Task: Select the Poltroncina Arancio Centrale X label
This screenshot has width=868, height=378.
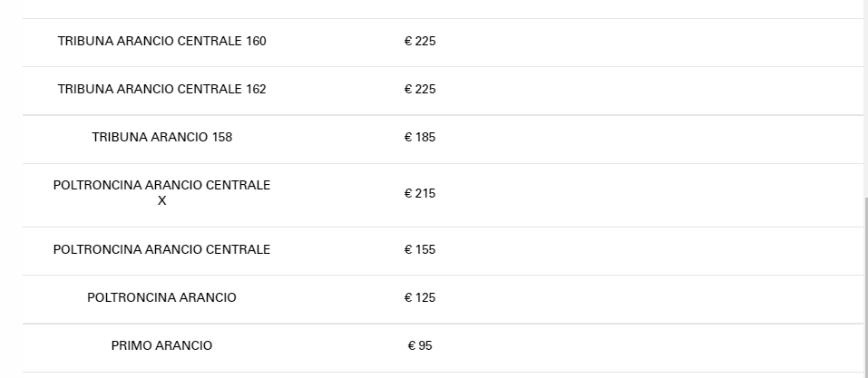Action: (161, 193)
